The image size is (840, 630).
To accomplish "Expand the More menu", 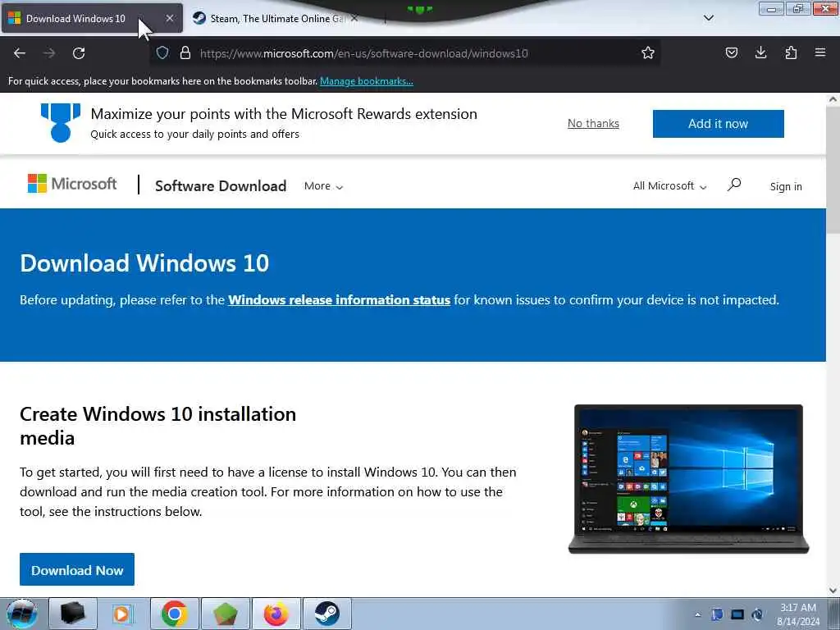I will (323, 186).
